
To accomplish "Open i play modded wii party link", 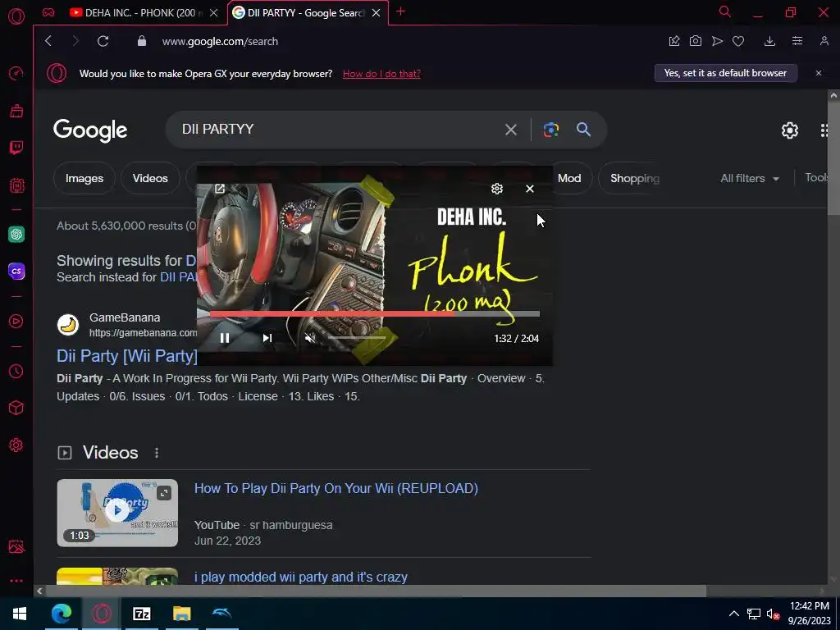I will (x=300, y=577).
